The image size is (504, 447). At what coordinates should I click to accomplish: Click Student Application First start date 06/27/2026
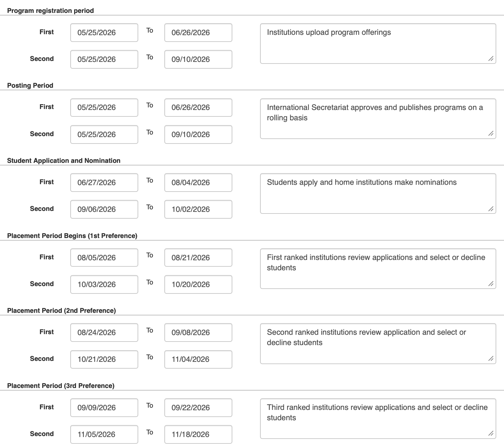point(104,183)
